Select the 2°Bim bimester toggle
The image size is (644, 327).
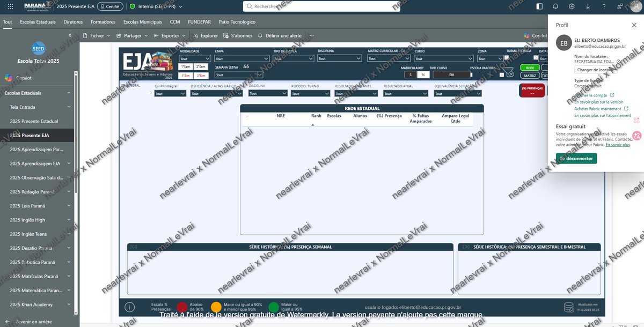(201, 76)
